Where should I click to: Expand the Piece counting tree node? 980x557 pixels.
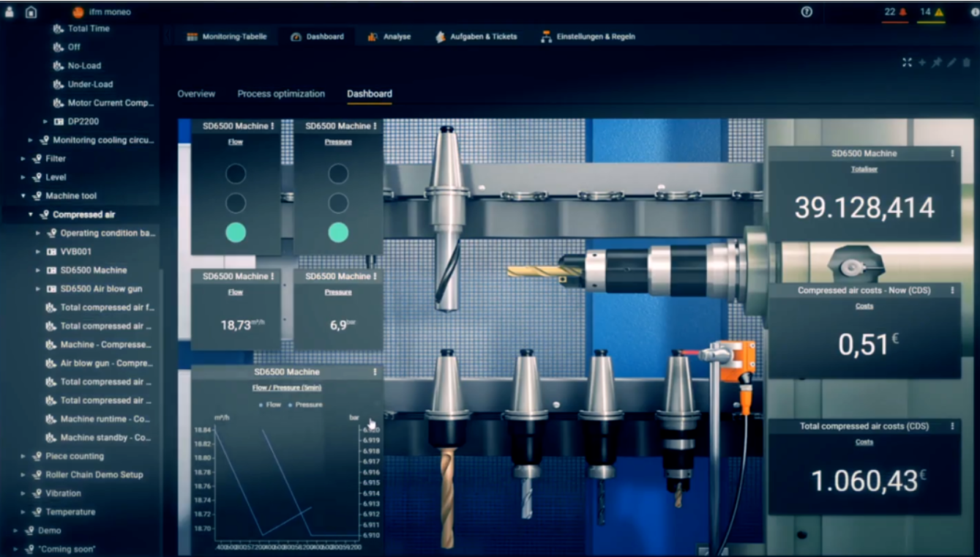point(23,456)
